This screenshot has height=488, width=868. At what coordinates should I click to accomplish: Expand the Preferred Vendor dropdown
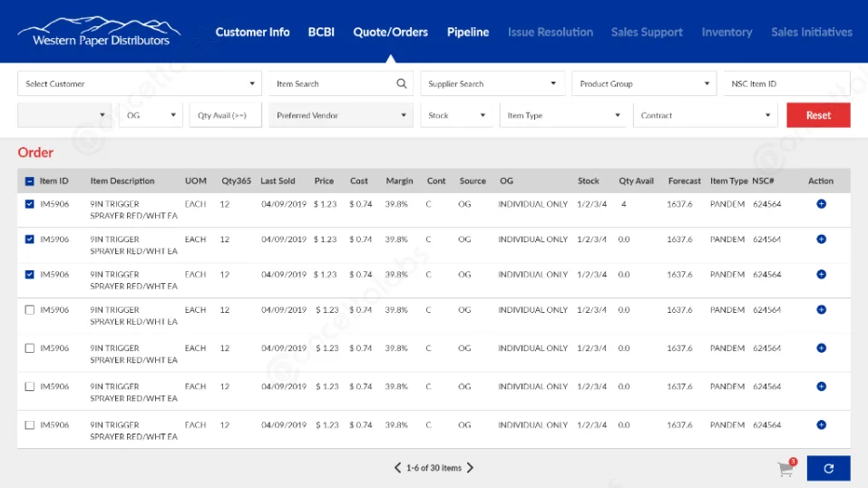[x=340, y=115]
